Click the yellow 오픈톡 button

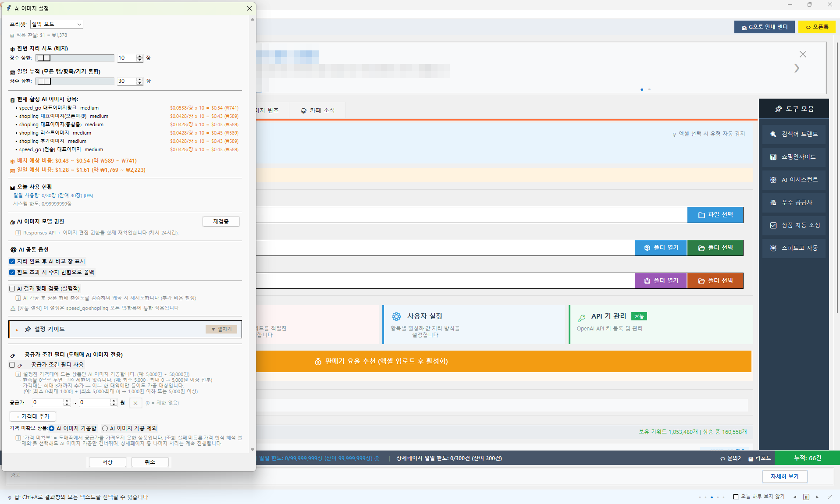[x=817, y=27]
